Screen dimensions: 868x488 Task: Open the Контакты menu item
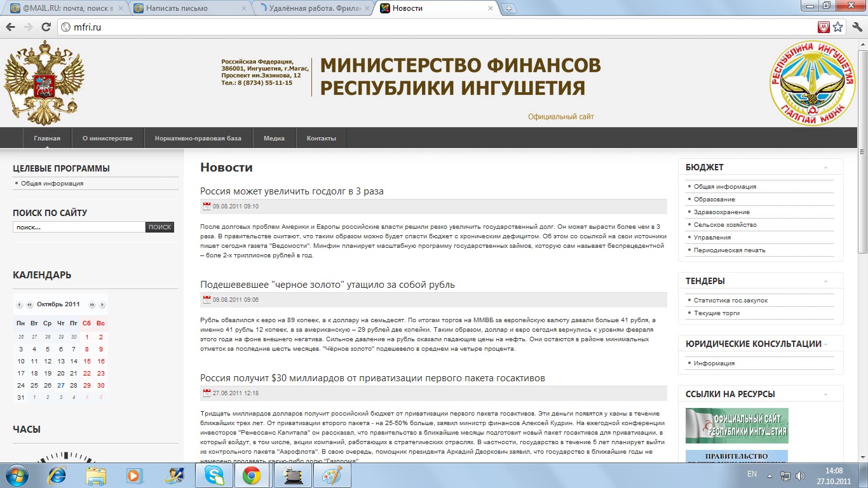point(321,138)
